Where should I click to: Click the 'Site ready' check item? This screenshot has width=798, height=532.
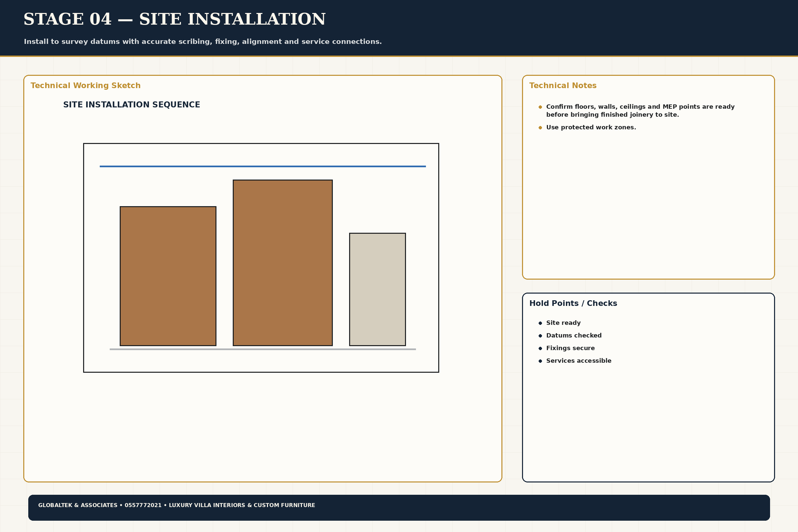pyautogui.click(x=563, y=323)
